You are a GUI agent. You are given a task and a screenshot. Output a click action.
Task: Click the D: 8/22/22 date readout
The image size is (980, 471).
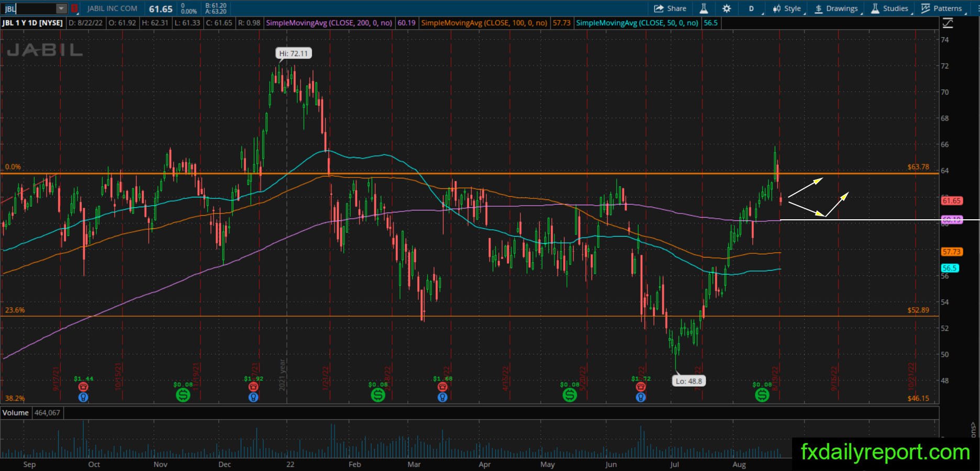click(86, 23)
